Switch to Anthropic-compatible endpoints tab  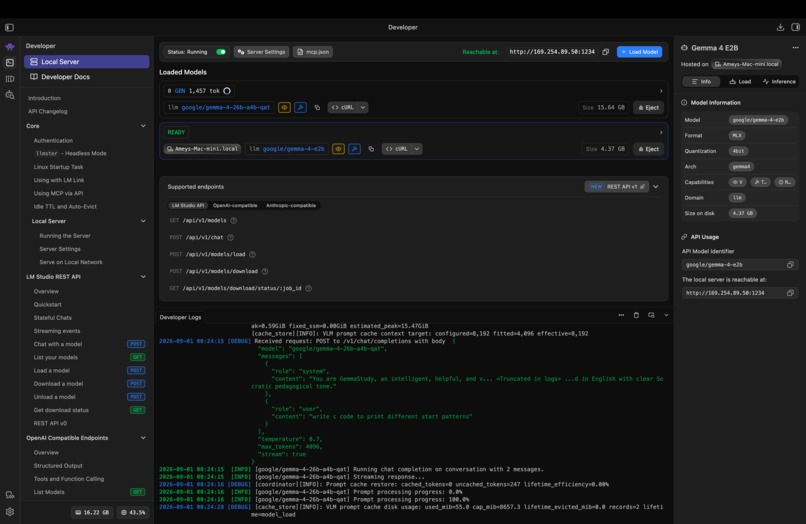click(291, 205)
